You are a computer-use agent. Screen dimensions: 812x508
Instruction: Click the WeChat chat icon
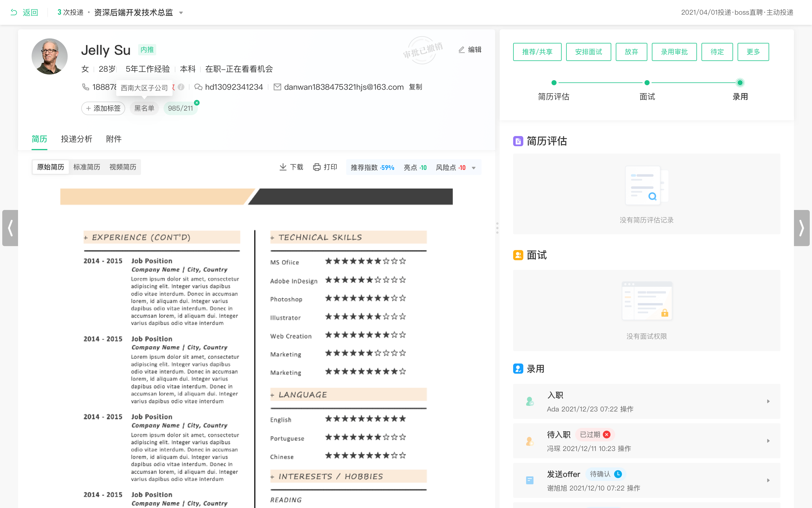tap(198, 87)
